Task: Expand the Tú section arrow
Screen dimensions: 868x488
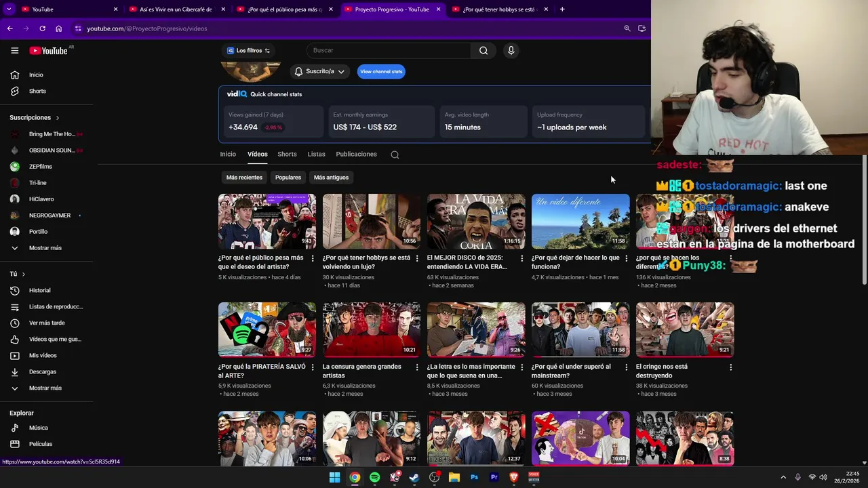Action: [23, 274]
